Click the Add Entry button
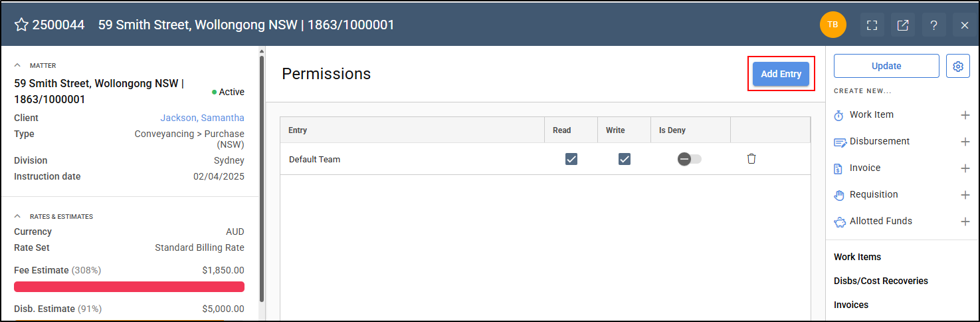The image size is (980, 322). pyautogui.click(x=781, y=74)
